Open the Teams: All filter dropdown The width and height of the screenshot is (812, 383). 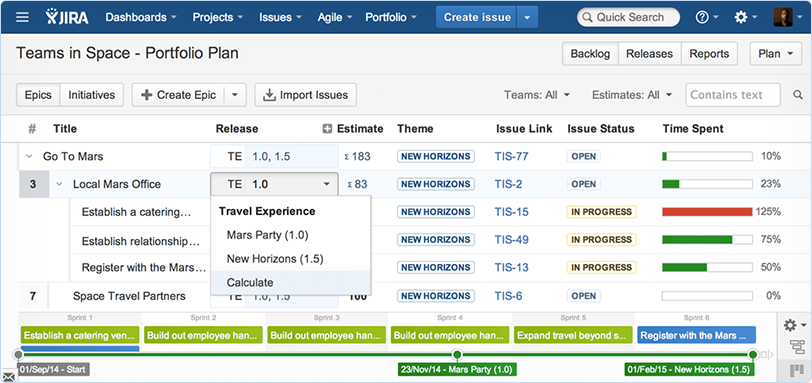pyautogui.click(x=537, y=95)
